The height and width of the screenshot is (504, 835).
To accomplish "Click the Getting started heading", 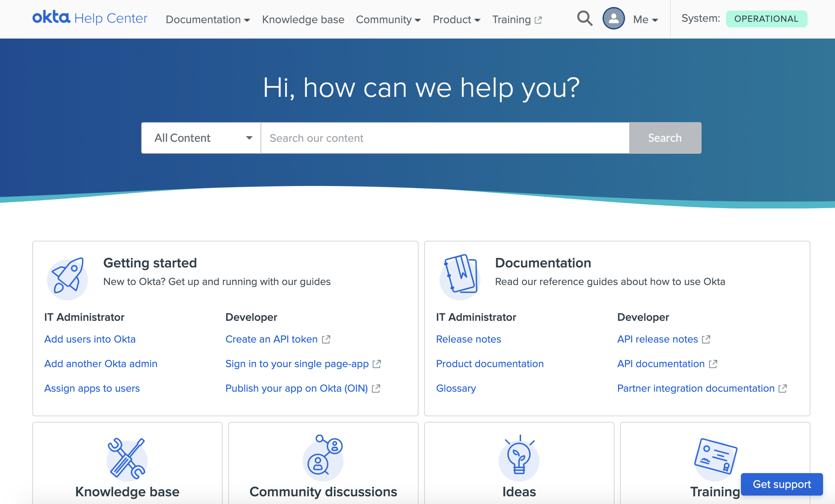I will (x=150, y=263).
